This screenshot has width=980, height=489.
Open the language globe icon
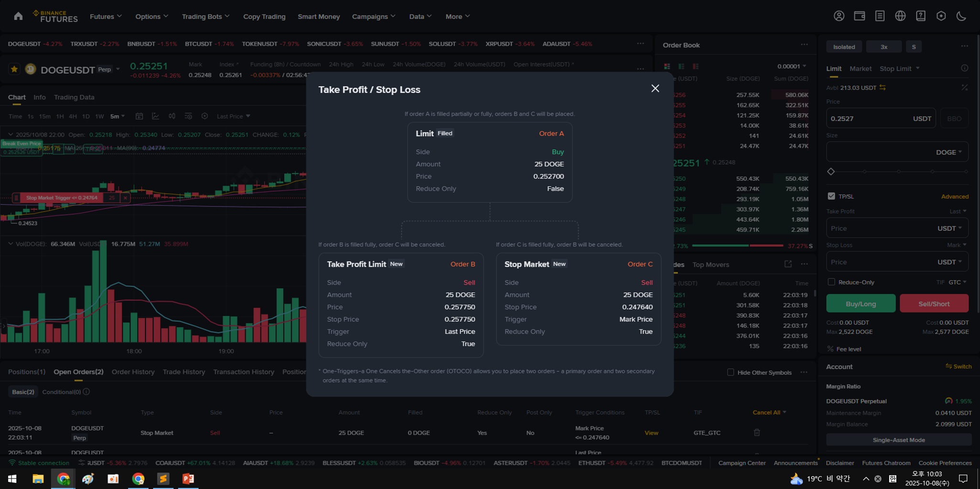pyautogui.click(x=900, y=16)
